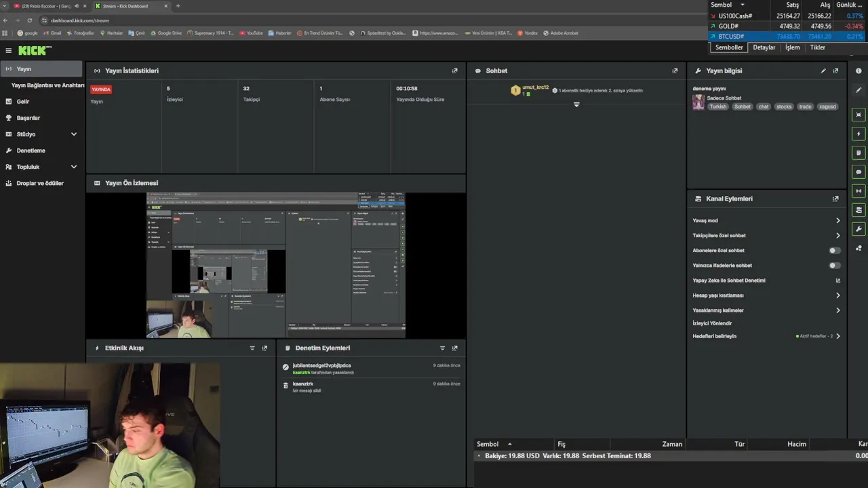Open Denetim Eylemleri filter icon
This screenshot has width=868, height=488.
(442, 348)
